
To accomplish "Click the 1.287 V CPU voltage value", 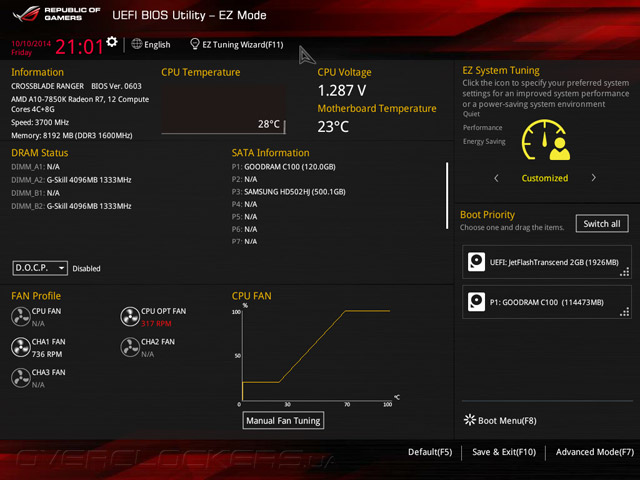I will [x=342, y=90].
